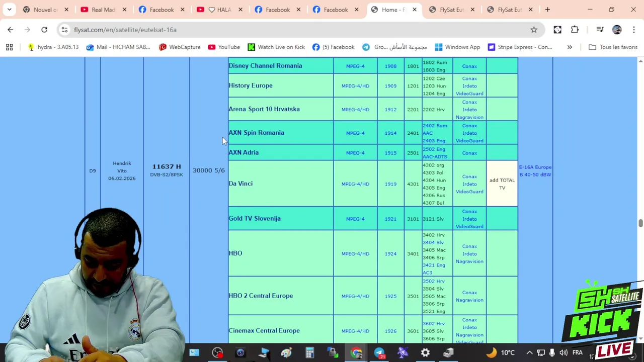The height and width of the screenshot is (362, 644).
Task: Go back to the previous page
Action: tap(10, 30)
